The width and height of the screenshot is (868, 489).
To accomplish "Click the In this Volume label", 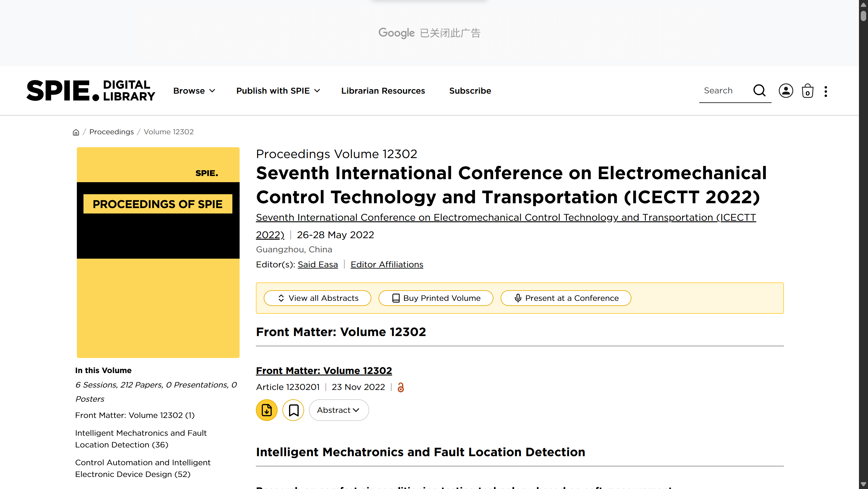I will coord(103,371).
